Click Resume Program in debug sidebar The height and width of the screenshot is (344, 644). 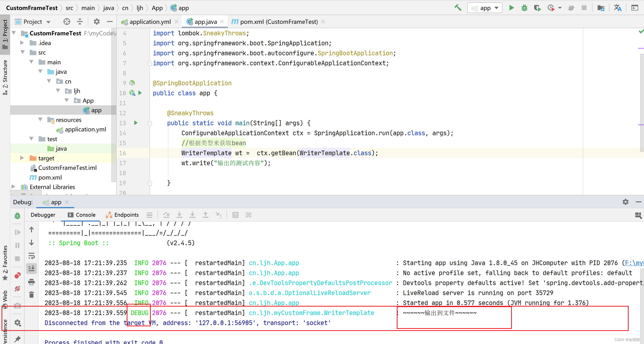[17, 232]
